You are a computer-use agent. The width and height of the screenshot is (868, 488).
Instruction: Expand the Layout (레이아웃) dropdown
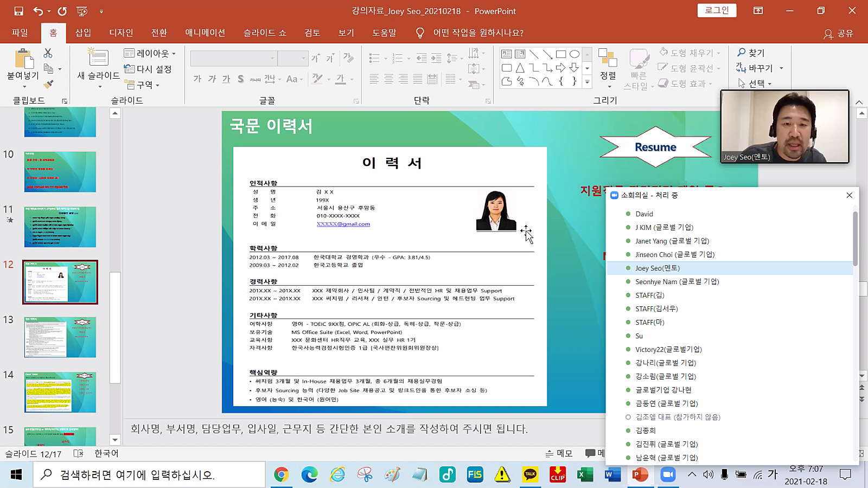coord(150,53)
